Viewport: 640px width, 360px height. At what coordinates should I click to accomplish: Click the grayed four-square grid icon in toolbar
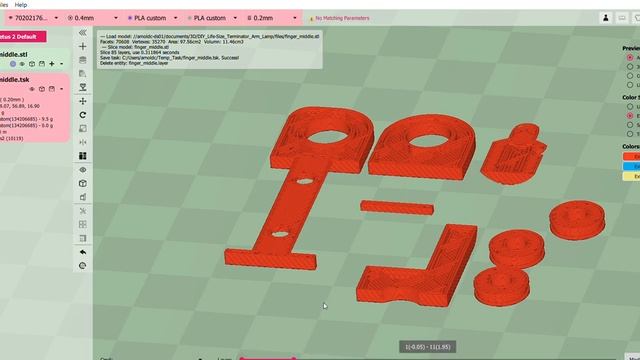pos(82,224)
